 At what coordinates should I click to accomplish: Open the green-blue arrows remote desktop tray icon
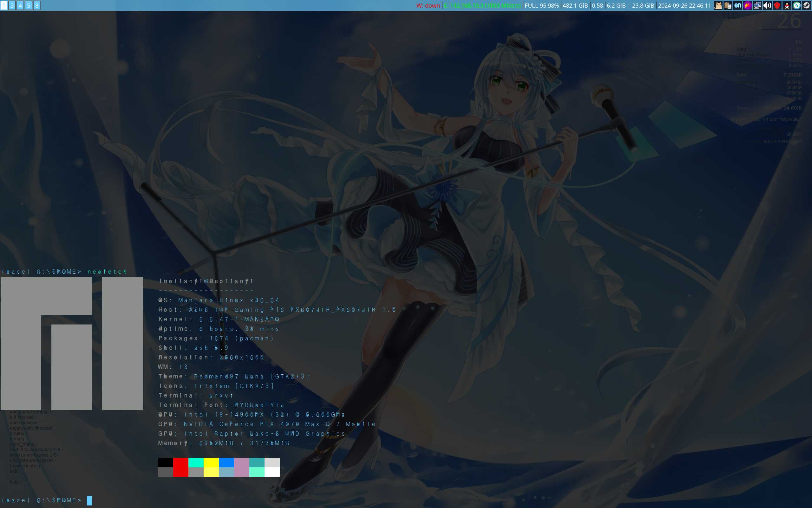pyautogui.click(x=796, y=5)
